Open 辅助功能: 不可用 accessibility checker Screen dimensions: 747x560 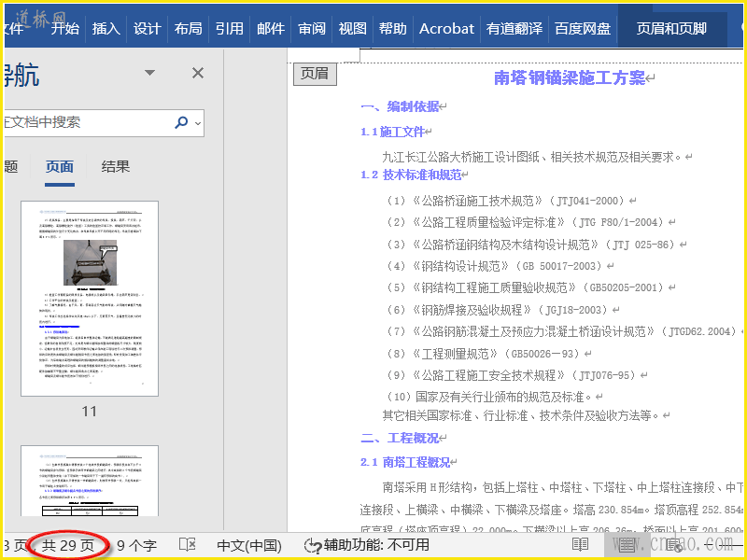point(367,545)
